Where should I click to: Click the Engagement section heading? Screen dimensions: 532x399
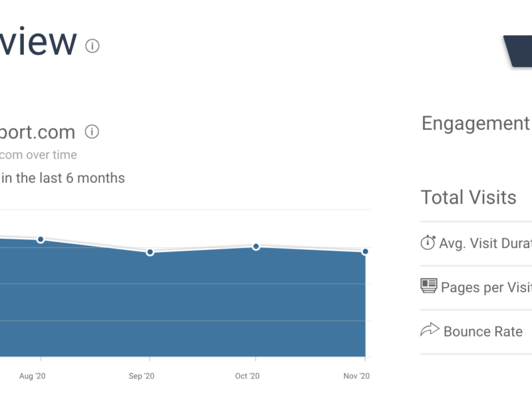(475, 124)
